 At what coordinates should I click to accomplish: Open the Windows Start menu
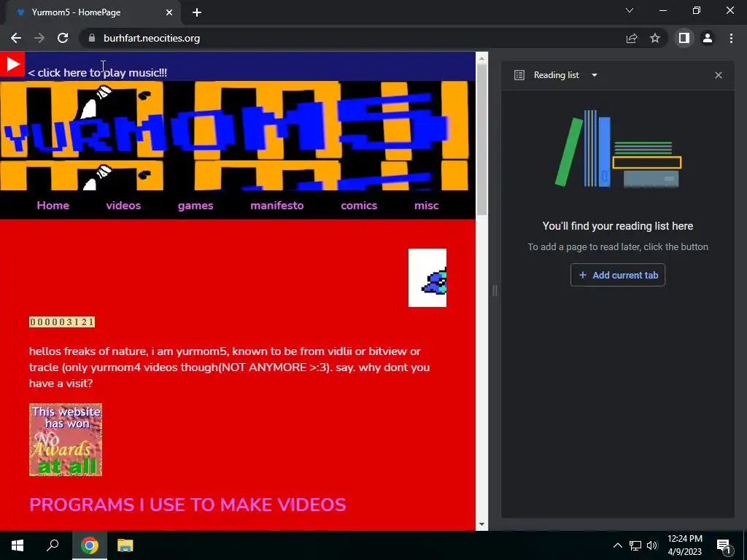coord(18,545)
